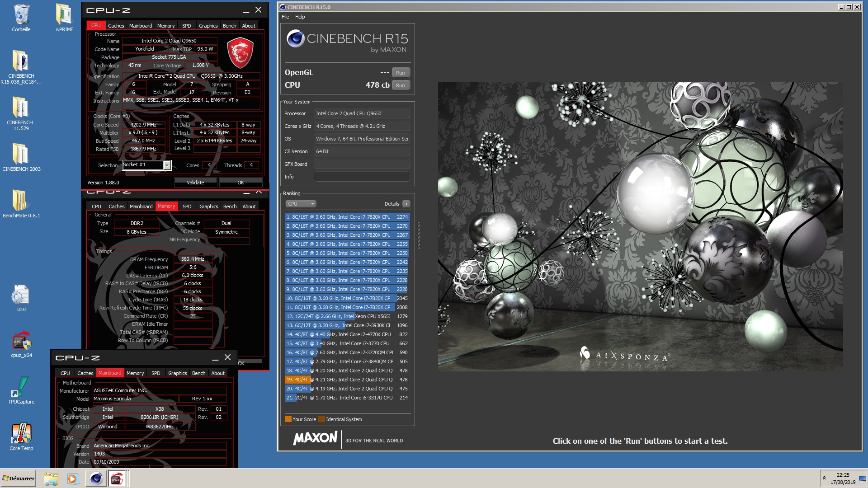Click the Your Score orange legend swatch
This screenshot has height=488, width=868.
click(288, 419)
